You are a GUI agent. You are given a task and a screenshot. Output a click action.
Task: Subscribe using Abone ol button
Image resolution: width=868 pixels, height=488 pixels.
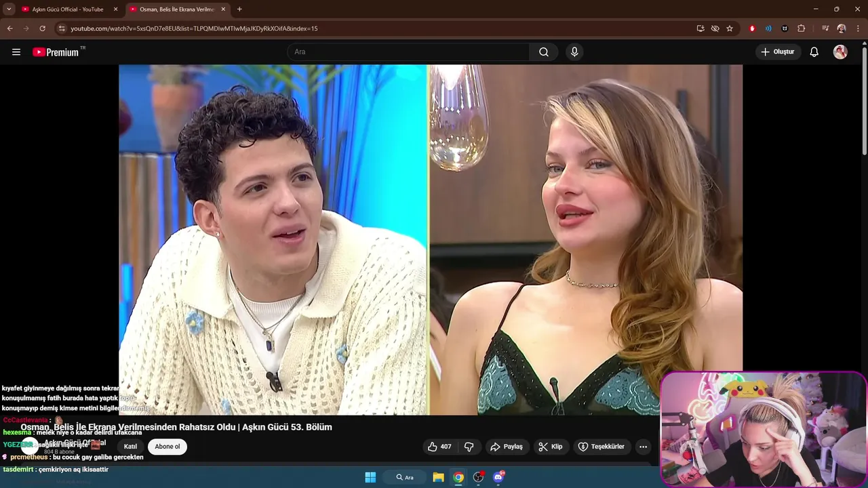tap(167, 447)
